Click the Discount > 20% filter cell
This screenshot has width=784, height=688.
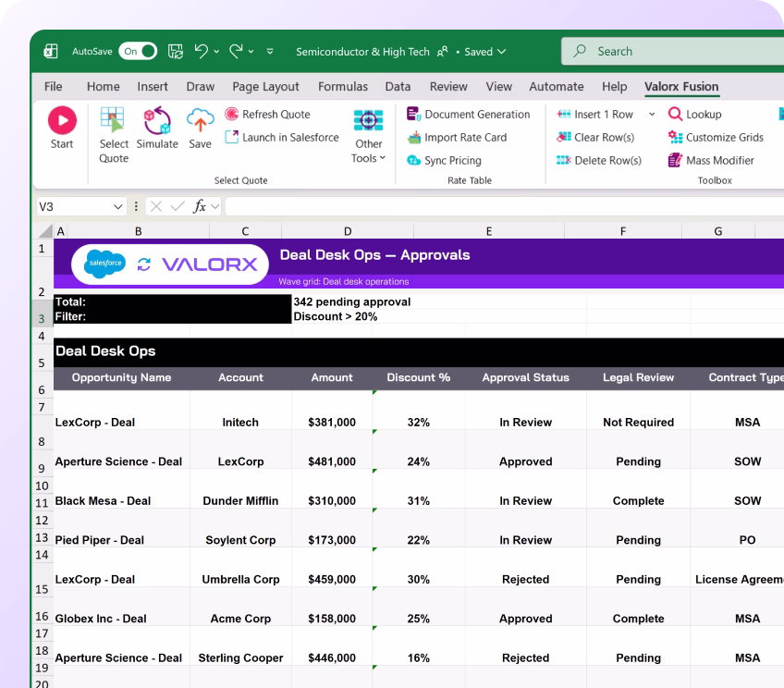(336, 316)
